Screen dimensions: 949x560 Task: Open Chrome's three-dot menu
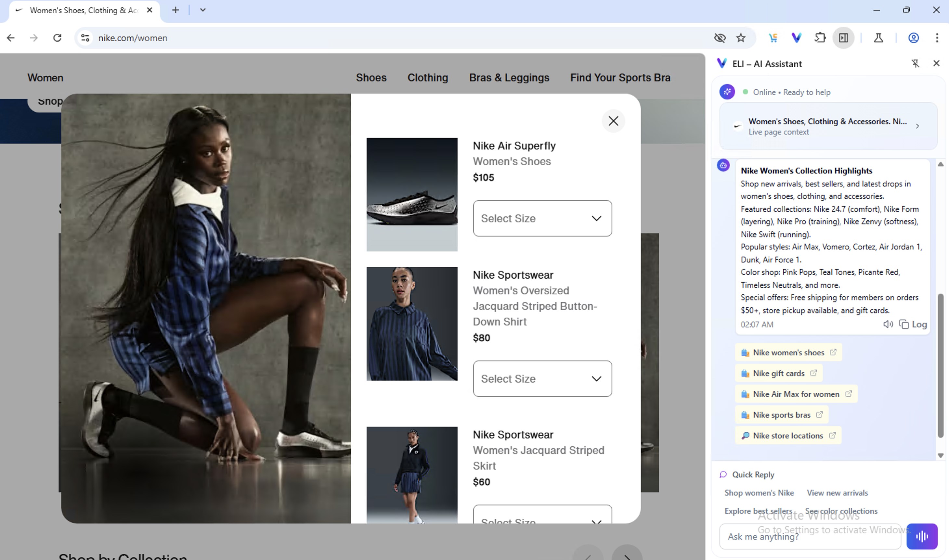tap(937, 38)
